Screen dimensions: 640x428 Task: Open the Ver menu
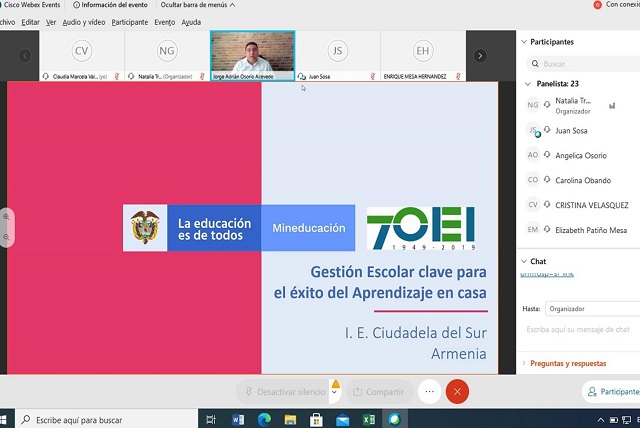(51, 22)
